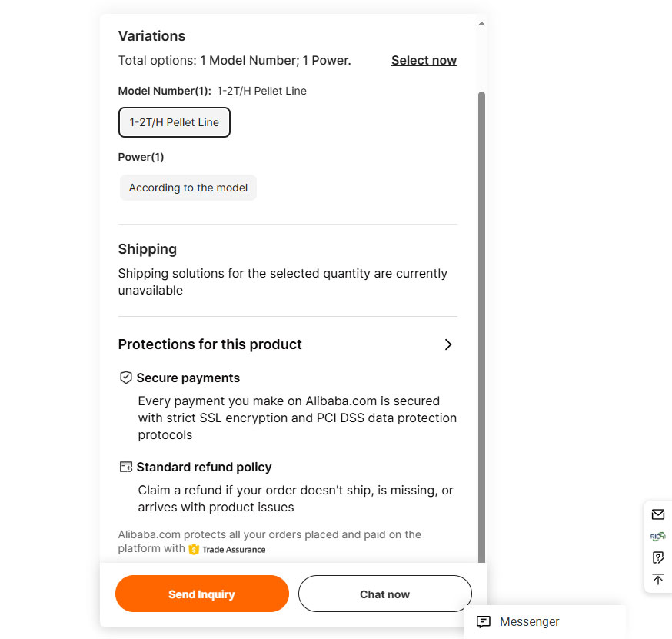Image resolution: width=672 pixels, height=639 pixels.
Task: Click the Trade Assurance logo
Action: (x=228, y=549)
